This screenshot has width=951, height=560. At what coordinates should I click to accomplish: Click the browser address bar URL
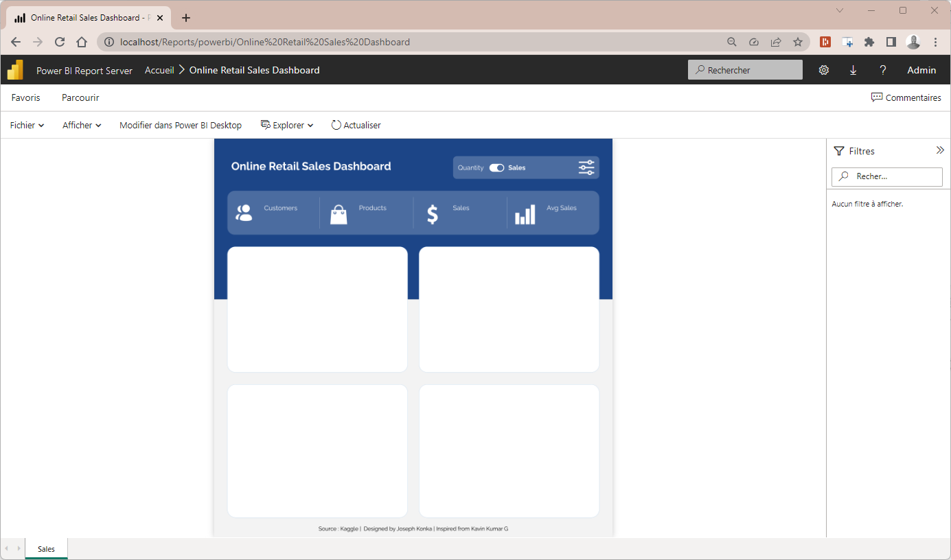tap(265, 42)
